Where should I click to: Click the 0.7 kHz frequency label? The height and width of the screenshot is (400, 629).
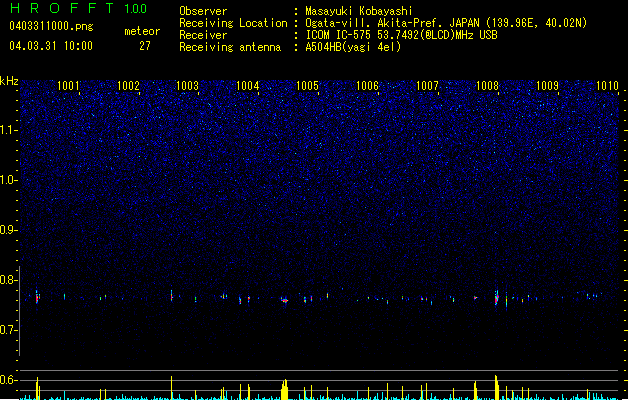click(x=9, y=330)
